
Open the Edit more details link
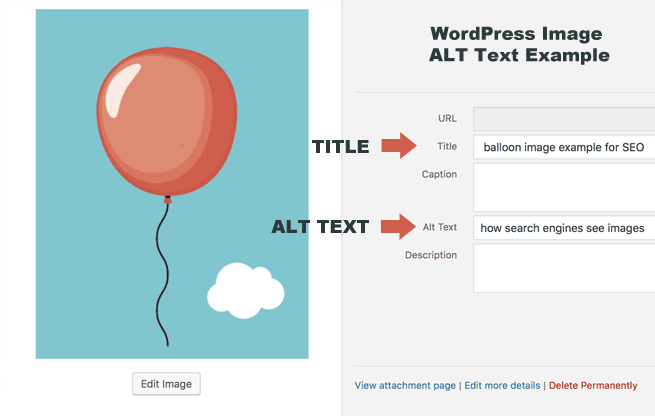tap(502, 385)
